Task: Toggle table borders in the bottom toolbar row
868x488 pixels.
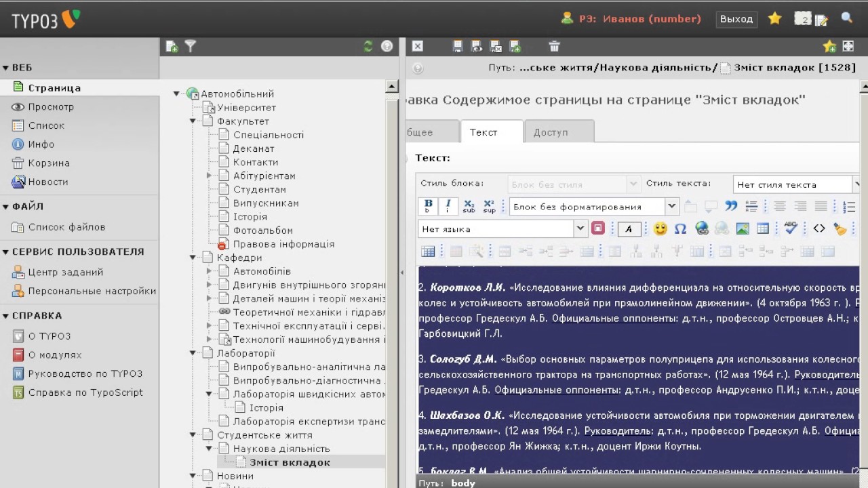Action: pyautogui.click(x=428, y=251)
